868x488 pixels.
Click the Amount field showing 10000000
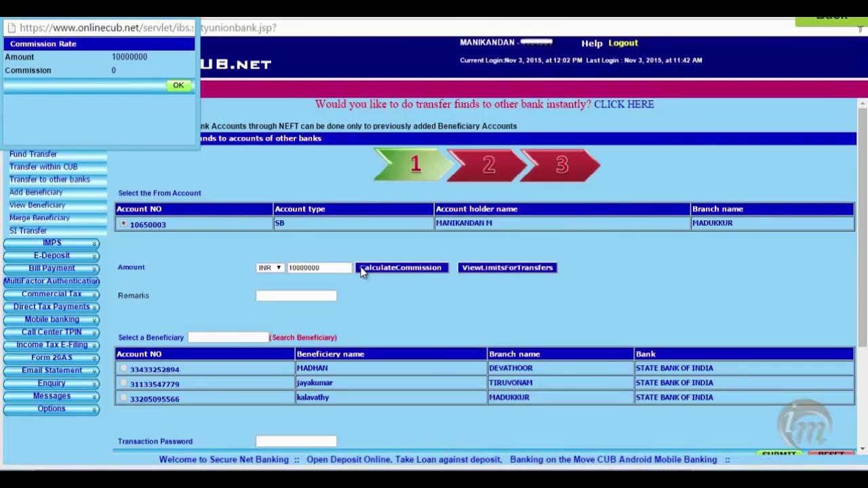click(x=319, y=268)
